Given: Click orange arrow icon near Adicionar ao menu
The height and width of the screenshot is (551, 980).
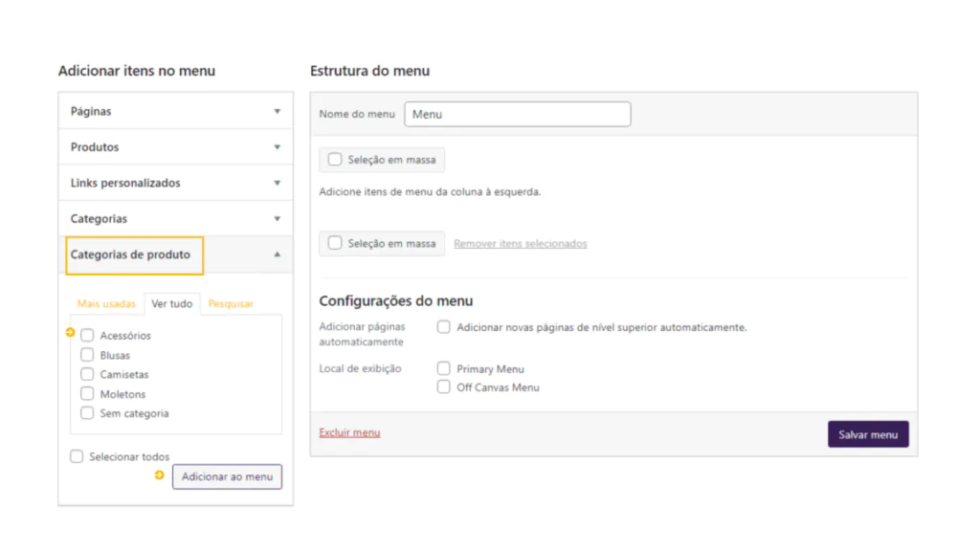Looking at the screenshot, I should (160, 475).
